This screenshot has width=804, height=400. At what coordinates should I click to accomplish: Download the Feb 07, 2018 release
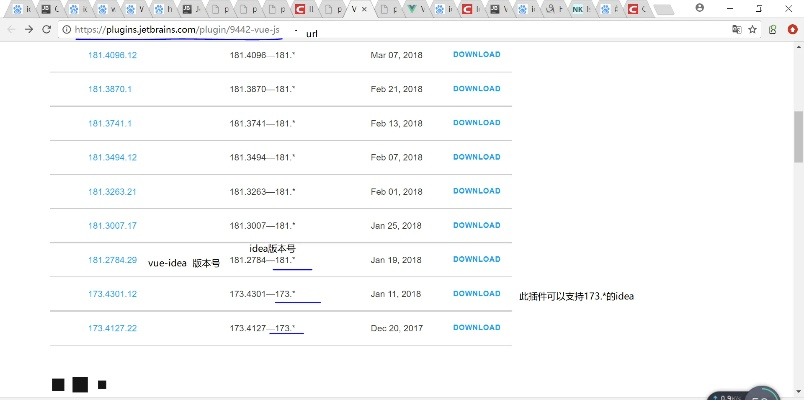(x=477, y=157)
